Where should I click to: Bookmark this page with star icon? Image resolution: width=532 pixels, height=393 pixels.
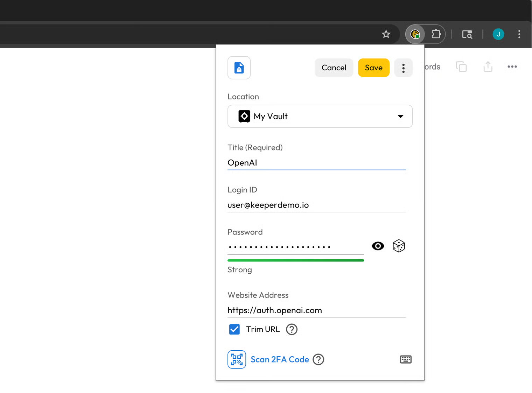(386, 34)
